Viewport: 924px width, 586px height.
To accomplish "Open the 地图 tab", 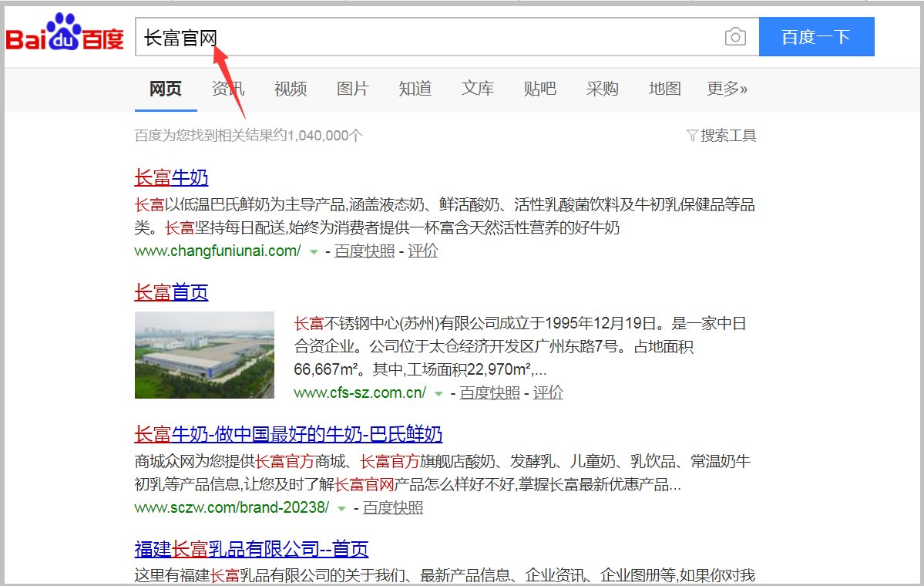I will click(x=664, y=89).
